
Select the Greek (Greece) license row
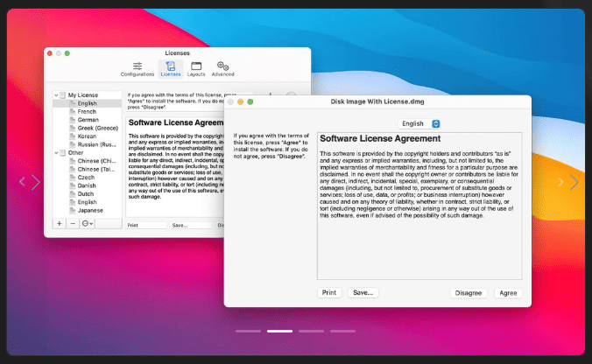(x=88, y=129)
